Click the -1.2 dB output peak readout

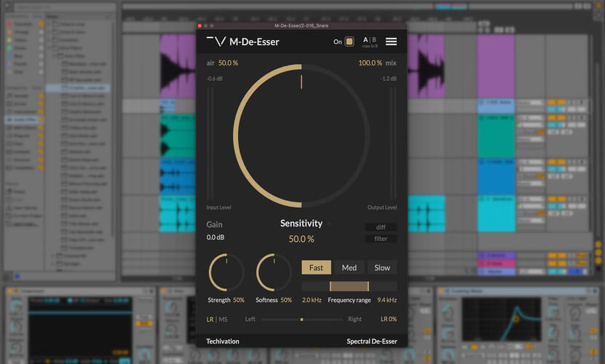(x=389, y=79)
